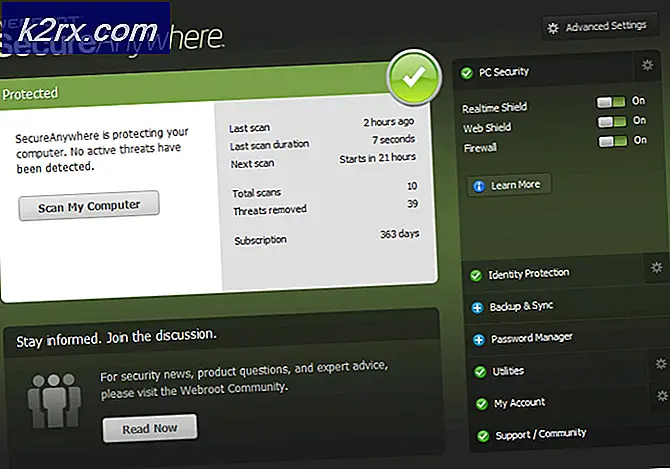Click the Learn More button

pyautogui.click(x=509, y=185)
